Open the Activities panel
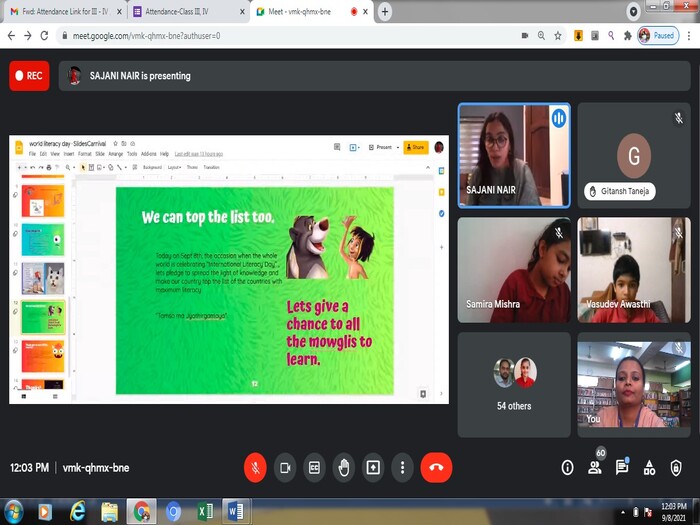Viewport: 700px width, 525px height. click(649, 467)
